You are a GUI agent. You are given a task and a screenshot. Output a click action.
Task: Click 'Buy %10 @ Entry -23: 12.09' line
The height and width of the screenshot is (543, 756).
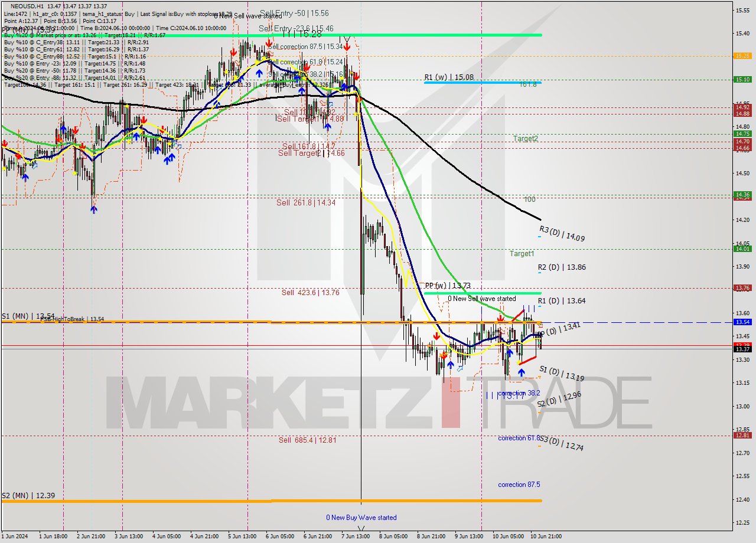click(74, 64)
